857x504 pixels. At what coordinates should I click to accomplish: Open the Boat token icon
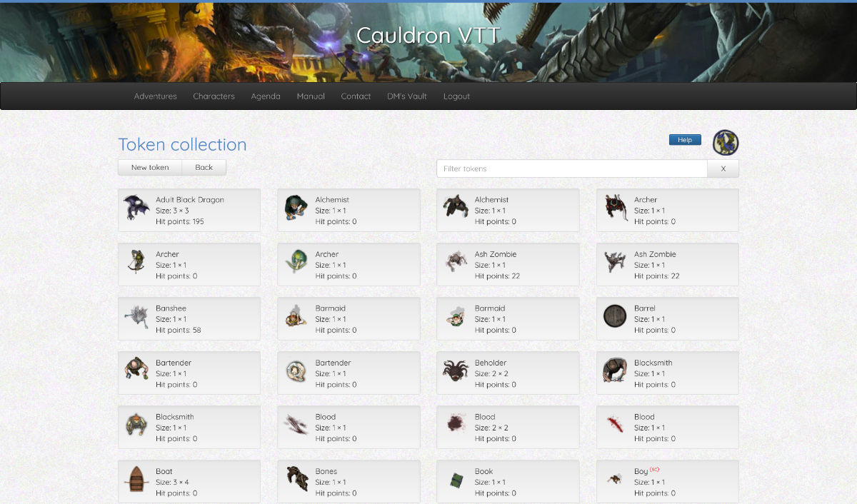136,479
